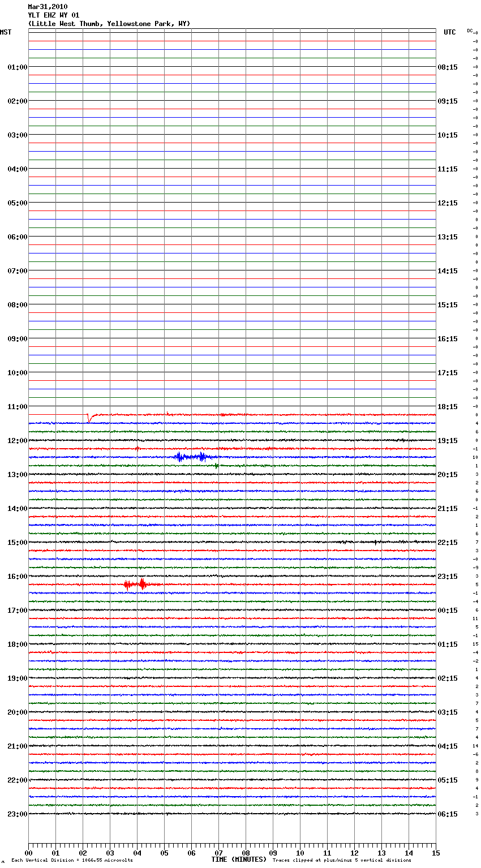Click minute label 02 on bottom axis
Image resolution: width=481 pixels, height=868 pixels.
pyautogui.click(x=83, y=853)
